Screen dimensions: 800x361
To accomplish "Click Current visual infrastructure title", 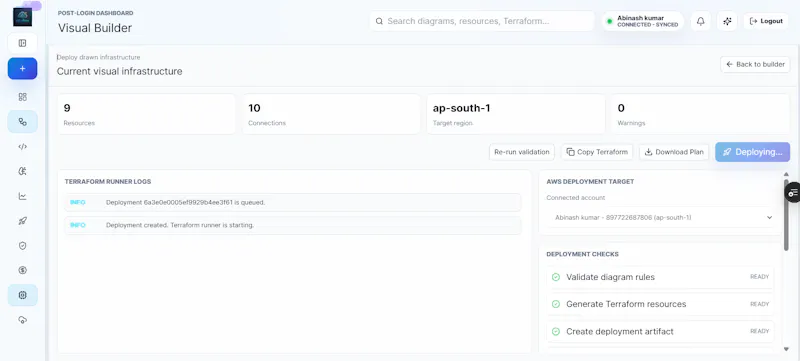I will (x=119, y=71).
